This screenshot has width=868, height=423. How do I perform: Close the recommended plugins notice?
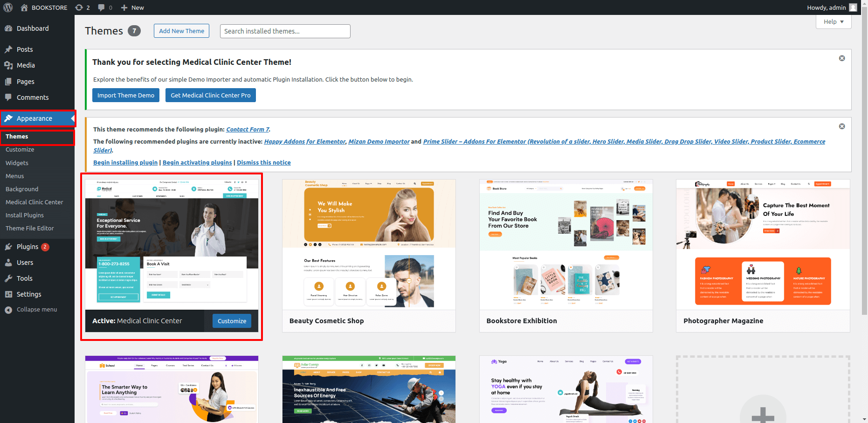pyautogui.click(x=842, y=126)
